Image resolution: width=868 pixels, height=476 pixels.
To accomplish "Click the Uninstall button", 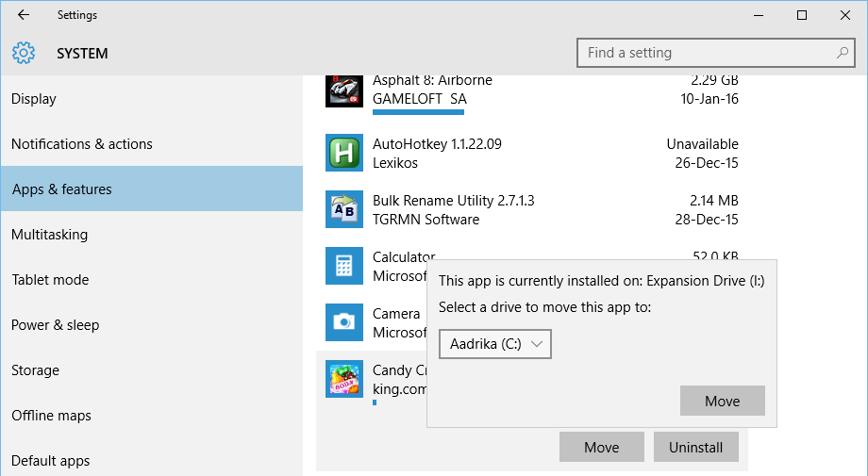I will 696,447.
